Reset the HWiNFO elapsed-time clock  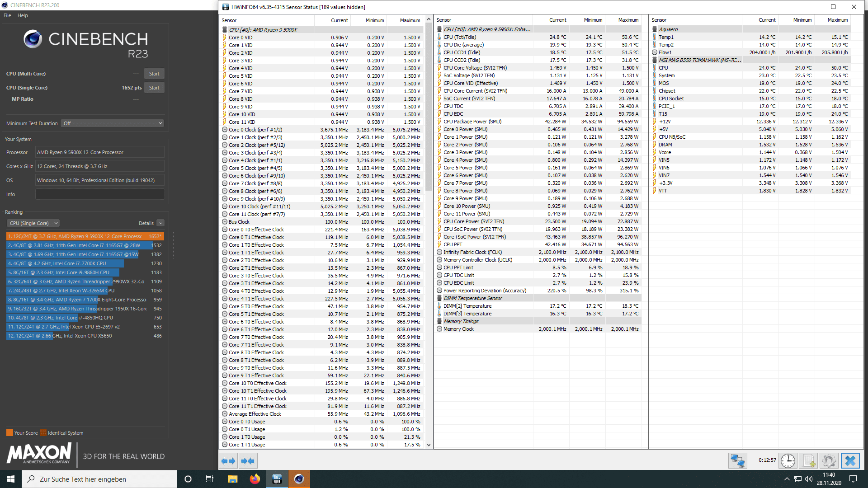[x=788, y=461]
